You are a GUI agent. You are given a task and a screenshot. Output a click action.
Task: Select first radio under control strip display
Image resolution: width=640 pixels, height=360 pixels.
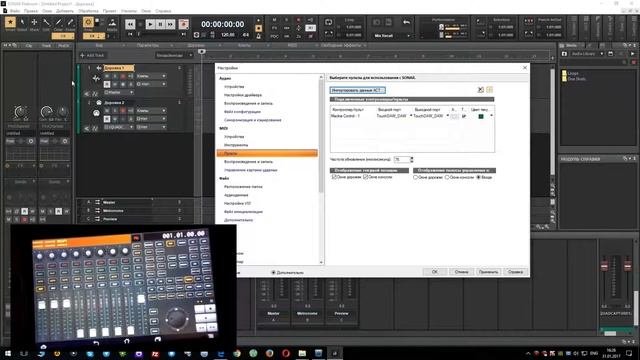click(416, 178)
